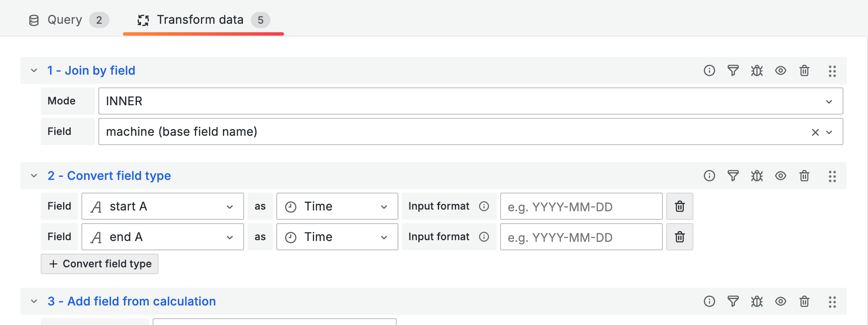Screen dimensions: 868x325
Task: Delete the 'end A' field conversion row
Action: [x=680, y=237]
